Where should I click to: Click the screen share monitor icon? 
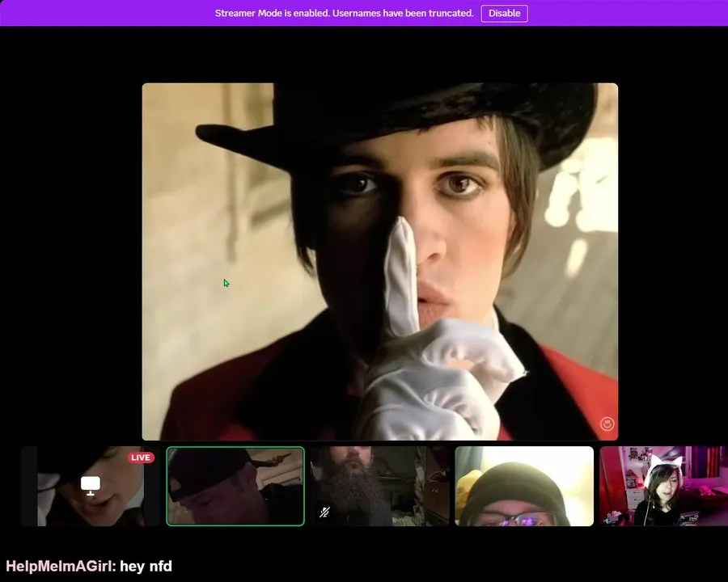[91, 486]
